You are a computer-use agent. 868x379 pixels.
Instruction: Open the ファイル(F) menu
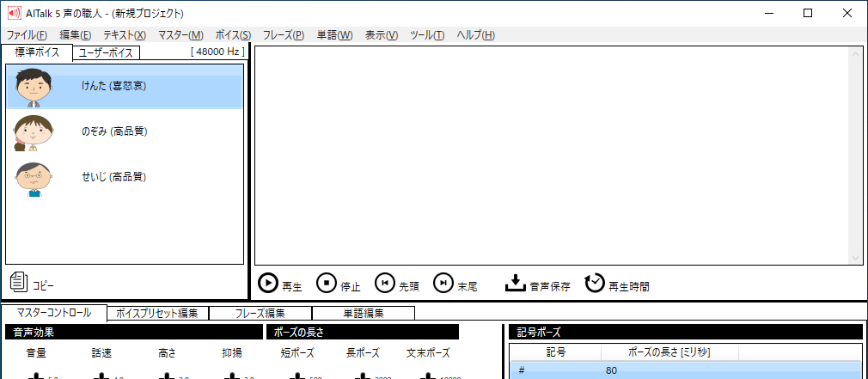coord(27,35)
